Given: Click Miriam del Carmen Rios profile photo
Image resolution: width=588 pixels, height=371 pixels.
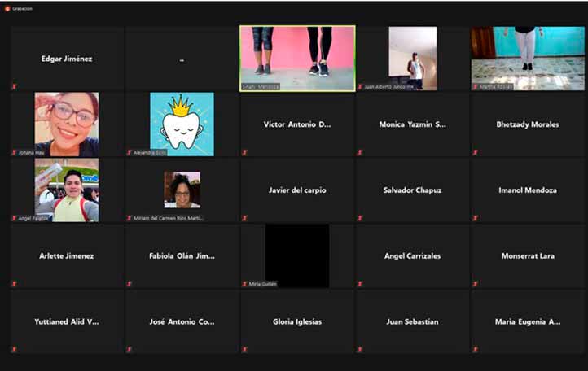Looking at the screenshot, I should 182,190.
